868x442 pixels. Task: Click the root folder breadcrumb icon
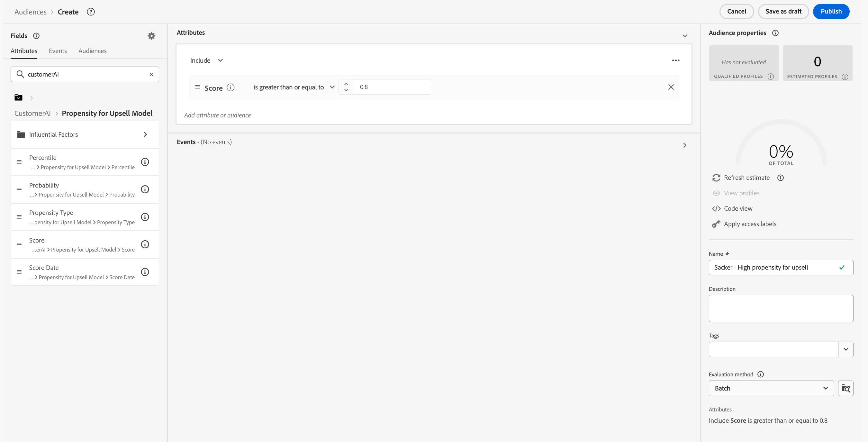19,98
